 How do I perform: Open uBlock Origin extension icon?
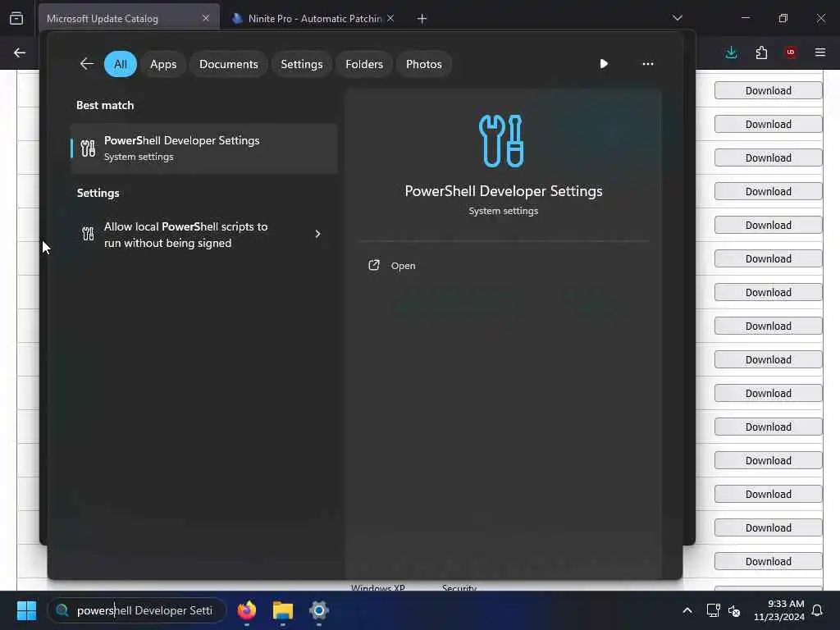click(x=791, y=52)
